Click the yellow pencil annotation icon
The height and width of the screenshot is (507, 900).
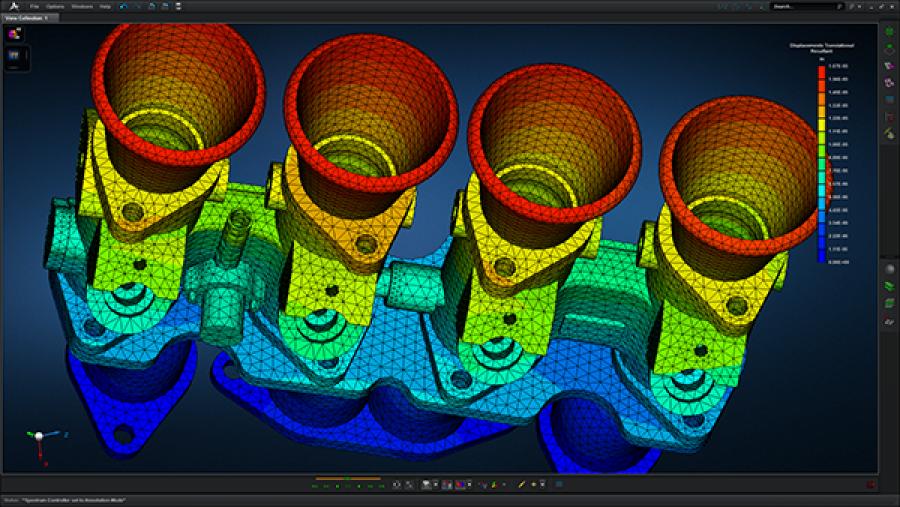(x=521, y=485)
